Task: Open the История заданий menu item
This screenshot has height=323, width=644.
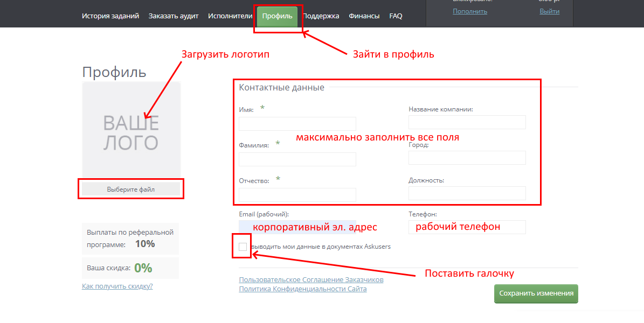Action: pyautogui.click(x=110, y=16)
